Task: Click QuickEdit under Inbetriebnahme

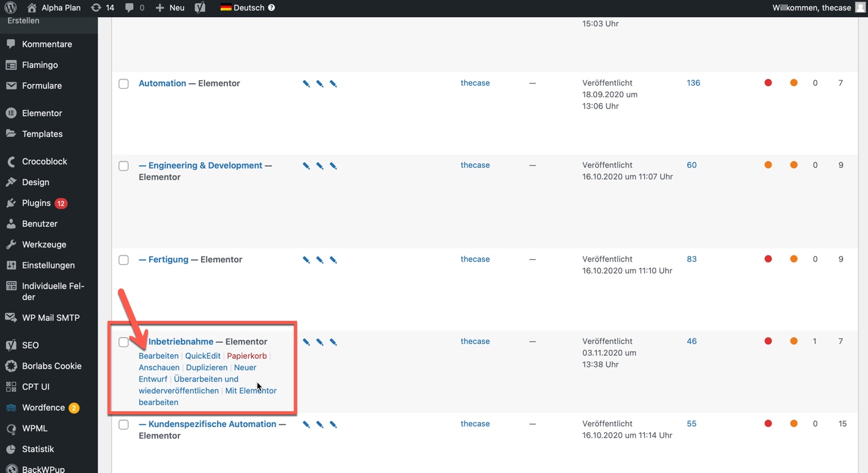Action: pyautogui.click(x=202, y=356)
